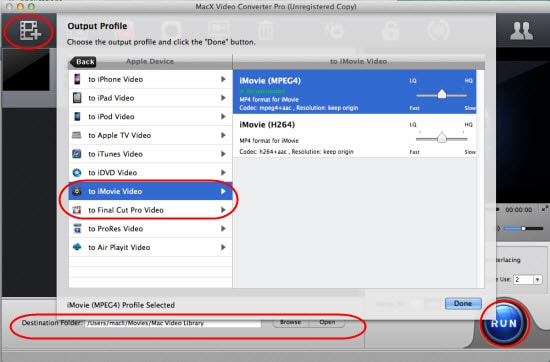
Task: Click the Apple TV icon in the list
Action: 76,135
